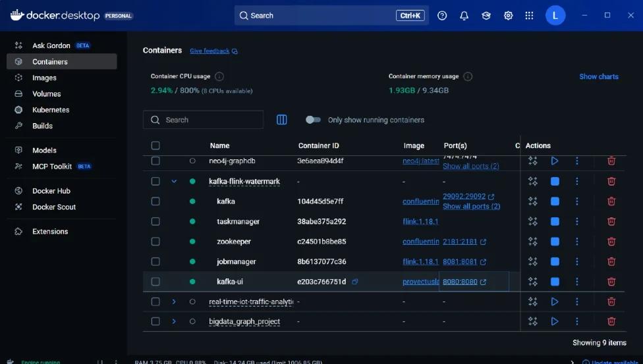Open more actions for kafka-flink-watermark

point(577,181)
